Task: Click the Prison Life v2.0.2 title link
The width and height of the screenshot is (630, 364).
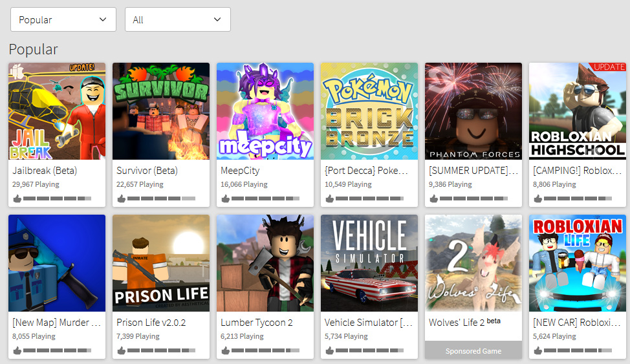Action: point(151,322)
